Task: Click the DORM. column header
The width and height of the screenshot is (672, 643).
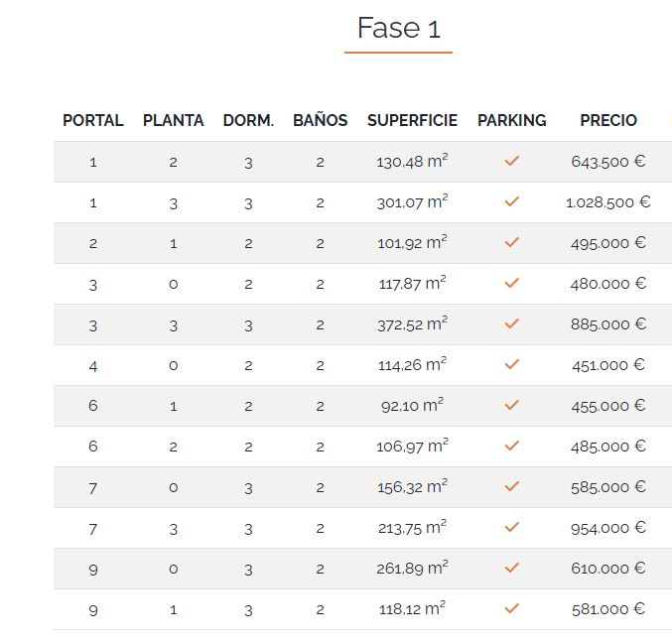Action: [x=248, y=120]
